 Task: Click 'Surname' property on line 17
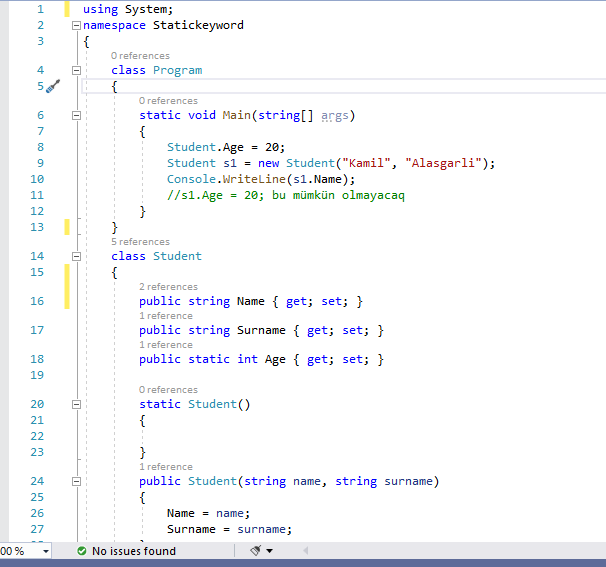261,330
